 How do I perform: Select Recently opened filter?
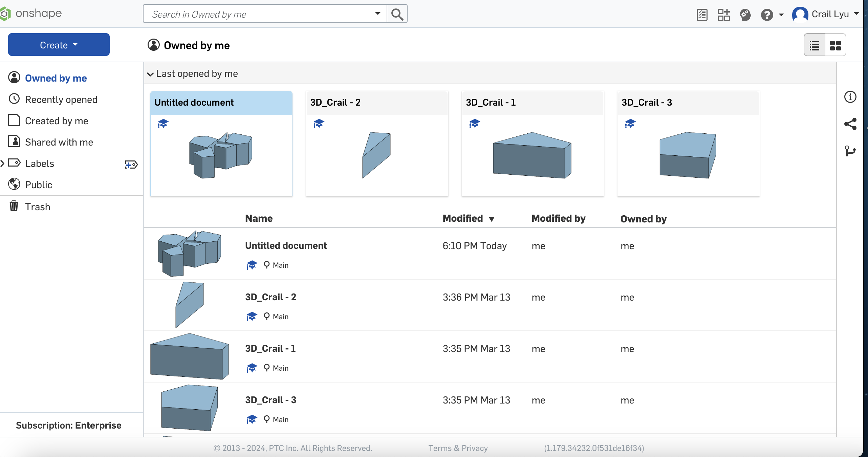tap(61, 99)
